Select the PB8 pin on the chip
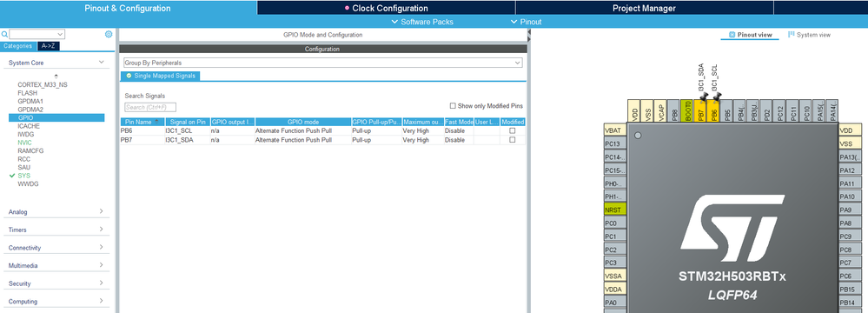Screen dimensions: 868x313 [x=673, y=111]
